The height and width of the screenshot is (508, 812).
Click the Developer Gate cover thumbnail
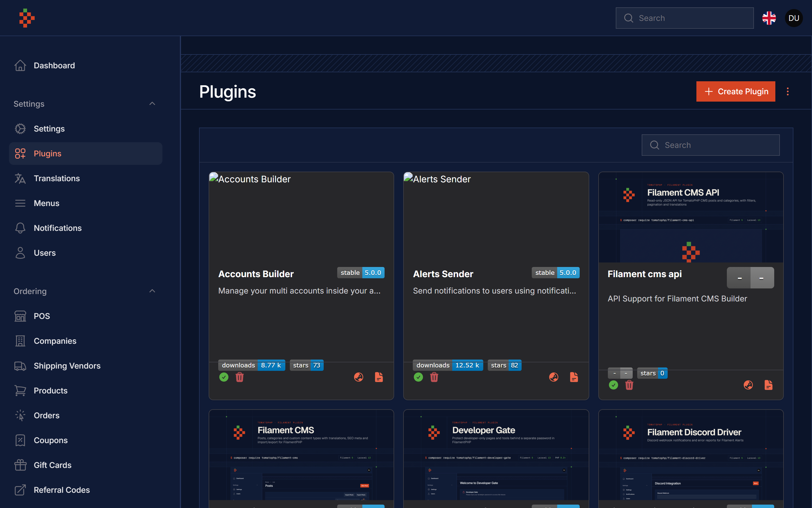coord(496,455)
